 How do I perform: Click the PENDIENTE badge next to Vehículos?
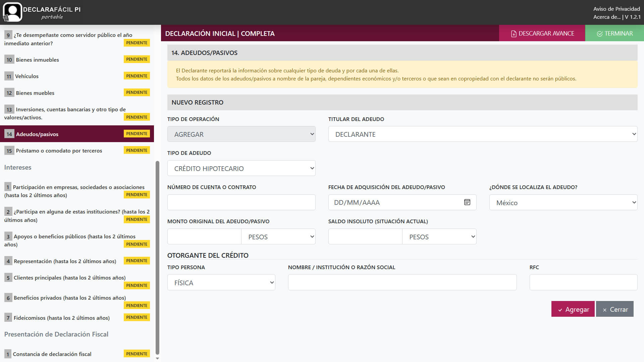pyautogui.click(x=137, y=76)
